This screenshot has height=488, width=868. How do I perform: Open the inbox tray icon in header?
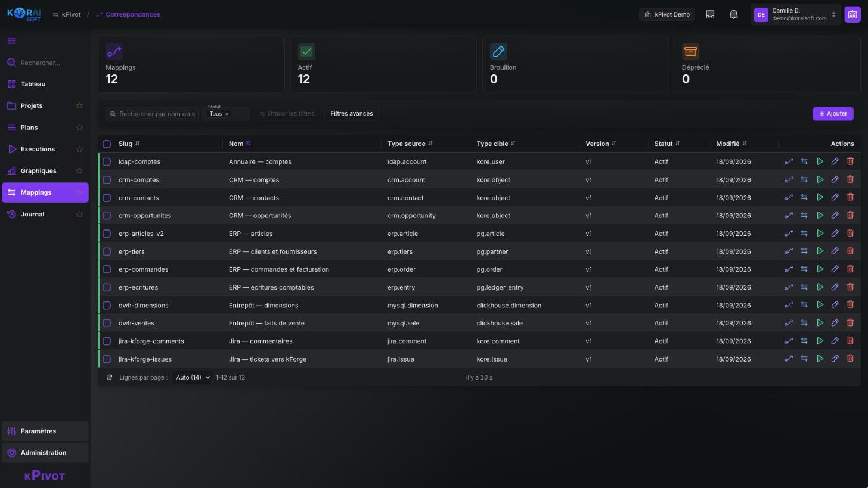(710, 14)
